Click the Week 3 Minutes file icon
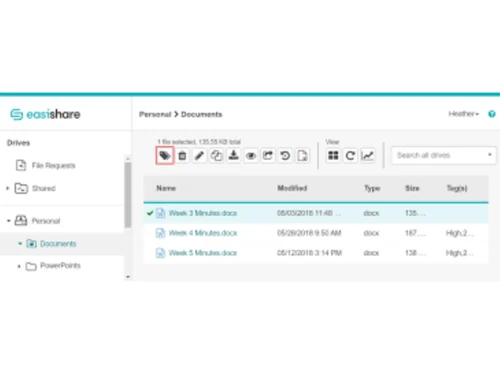 [160, 213]
